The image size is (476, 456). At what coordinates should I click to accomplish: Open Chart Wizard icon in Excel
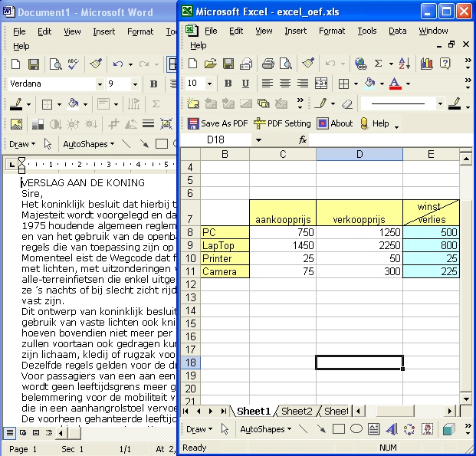(x=426, y=64)
